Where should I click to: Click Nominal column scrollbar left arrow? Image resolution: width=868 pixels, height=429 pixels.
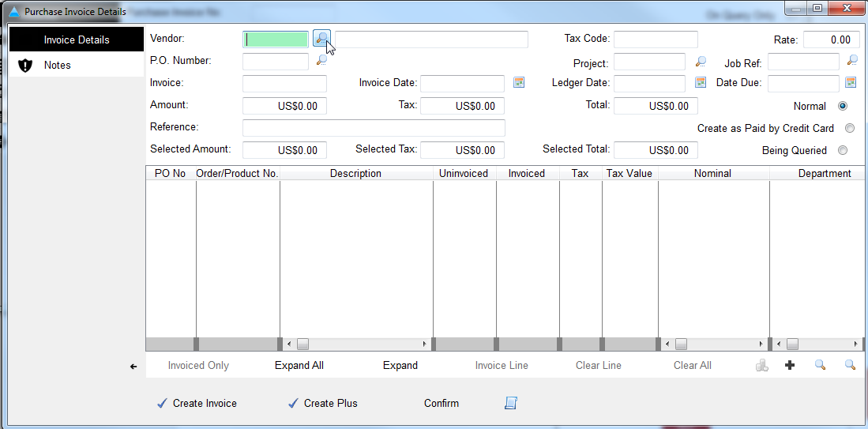(666, 344)
